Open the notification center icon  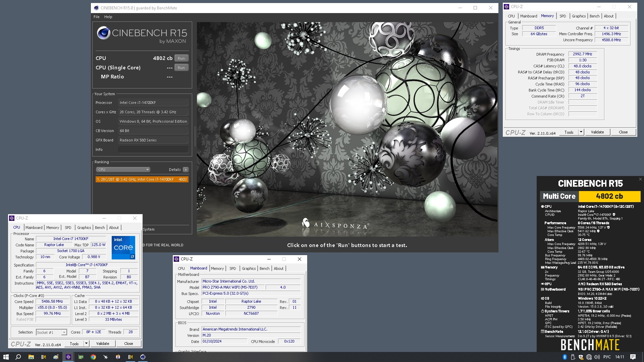pyautogui.click(x=633, y=357)
